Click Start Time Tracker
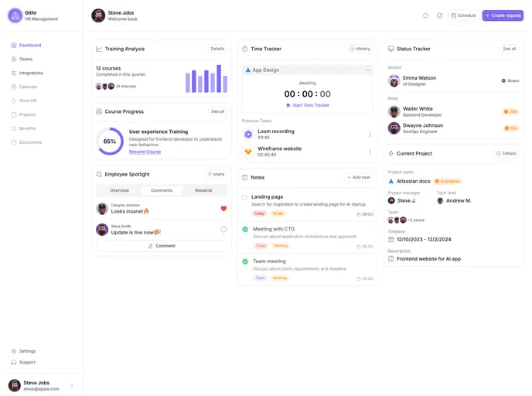 tap(308, 105)
